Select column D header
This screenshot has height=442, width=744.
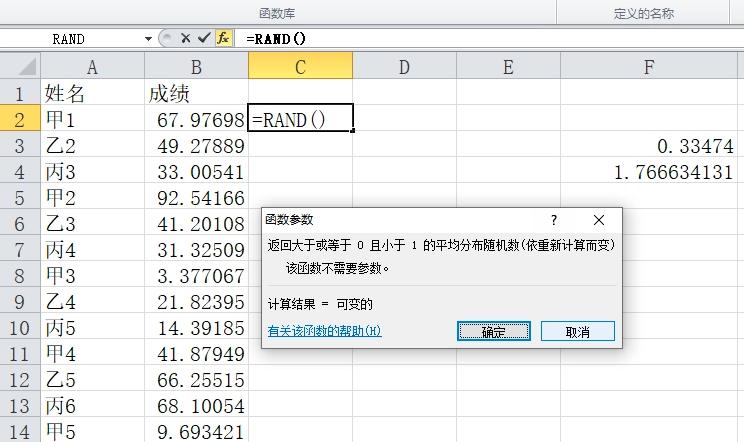click(x=404, y=67)
